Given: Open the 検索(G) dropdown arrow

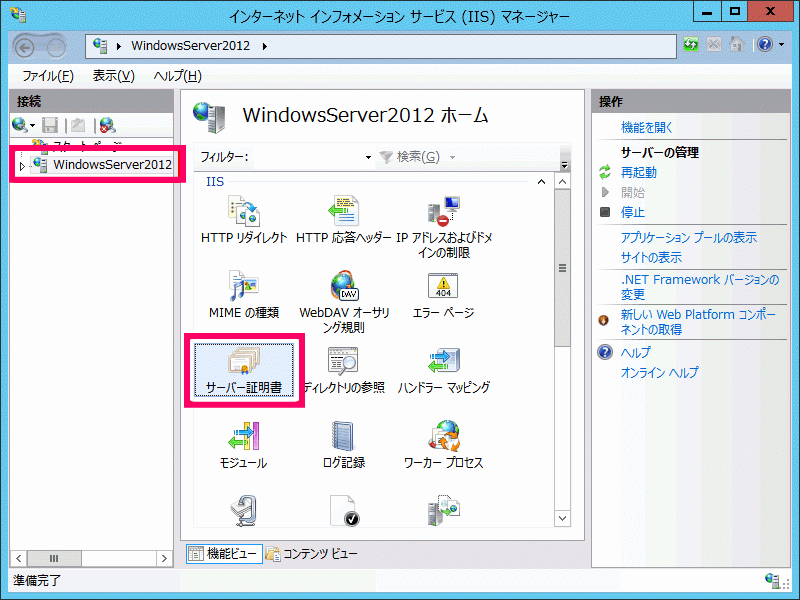Looking at the screenshot, I should pos(452,157).
